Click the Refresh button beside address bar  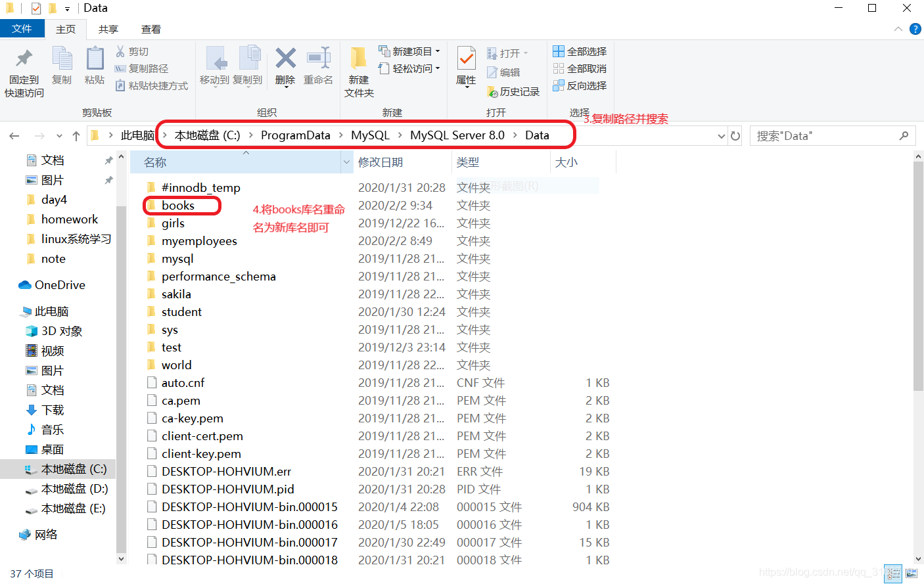point(735,136)
